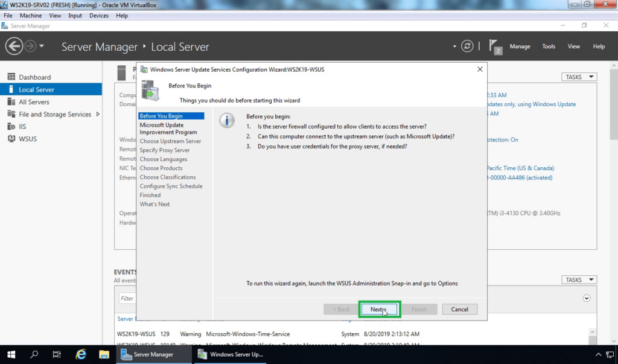The width and height of the screenshot is (618, 364).
Task: Open the Windows Start menu
Action: [x=11, y=354]
